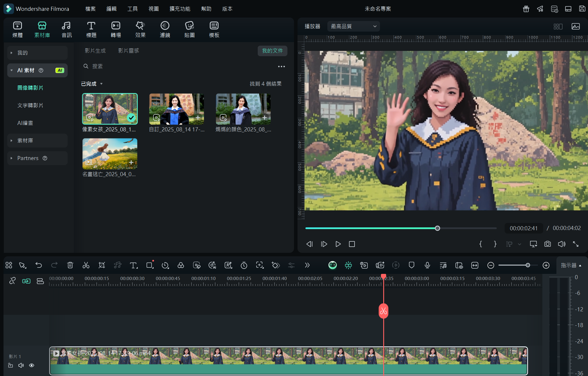The height and width of the screenshot is (376, 588).
Task: Open the 最高品質 quality dropdown
Action: pyautogui.click(x=353, y=26)
